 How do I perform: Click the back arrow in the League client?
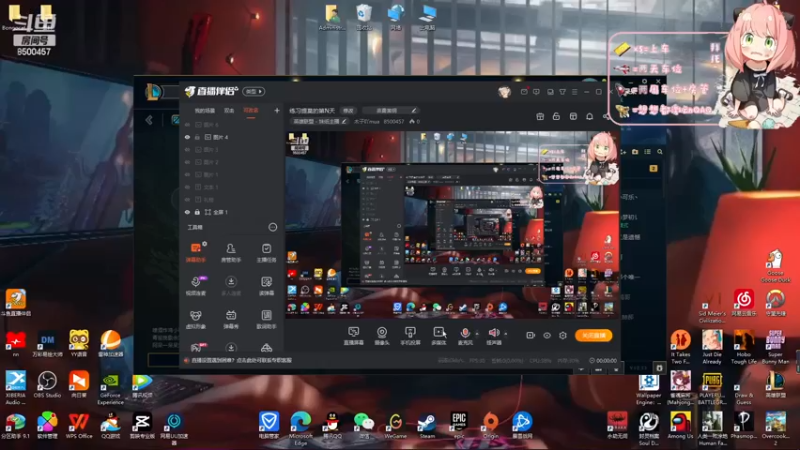click(149, 120)
